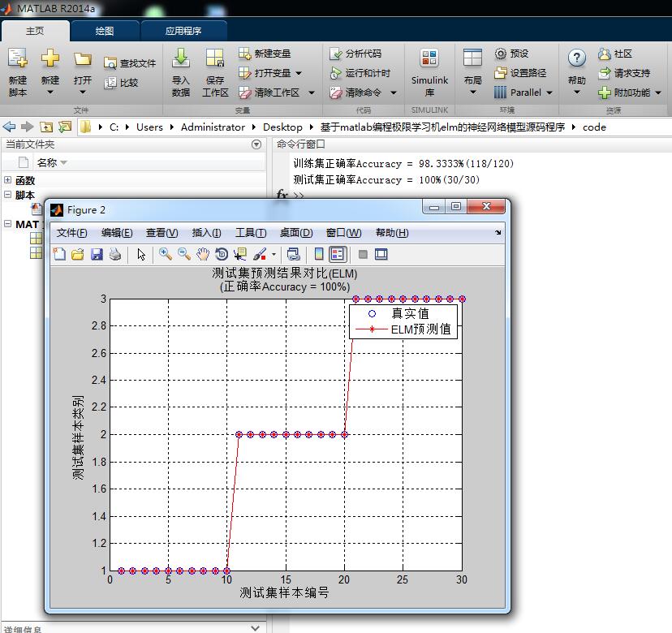Navigate back with the left arrow icon

(x=9, y=127)
